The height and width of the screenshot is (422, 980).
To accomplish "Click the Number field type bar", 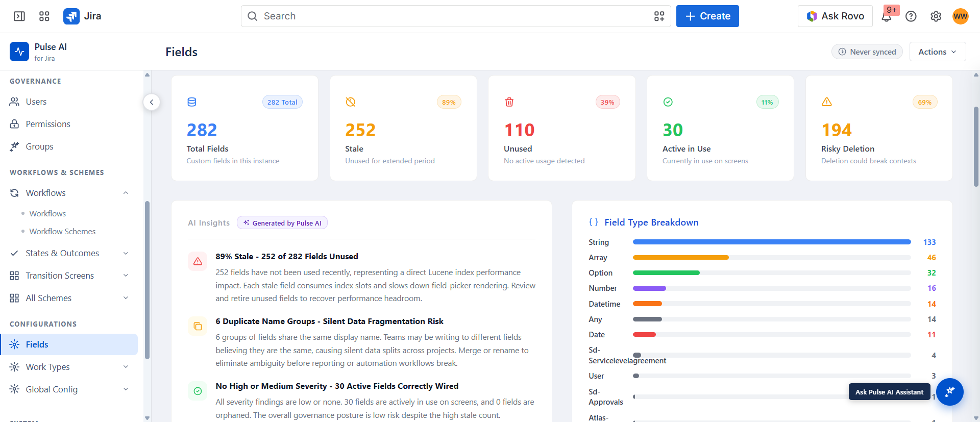I will (772, 288).
